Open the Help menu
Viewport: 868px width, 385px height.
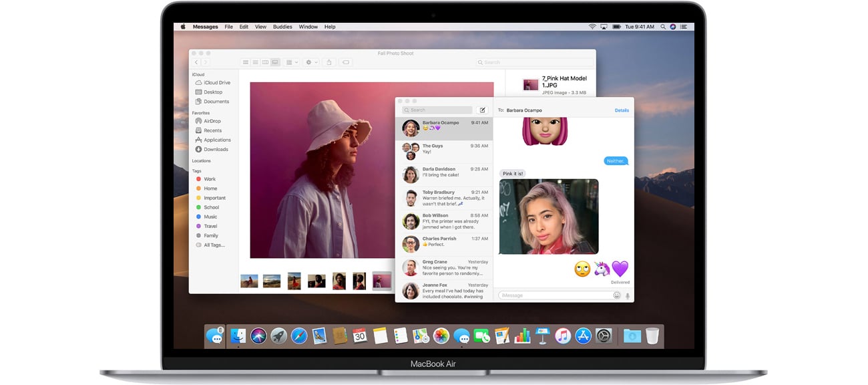(x=330, y=27)
